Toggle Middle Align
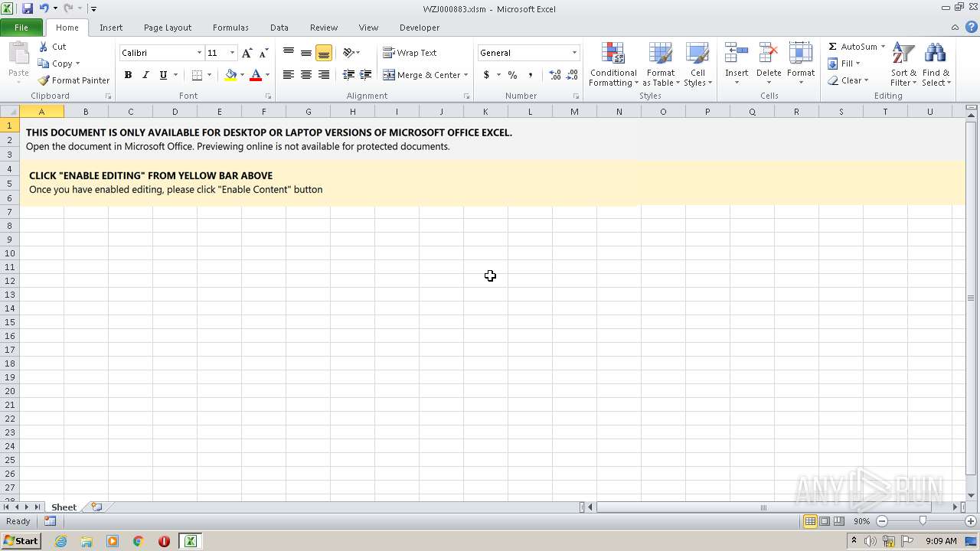This screenshot has height=551, width=980. (x=306, y=53)
